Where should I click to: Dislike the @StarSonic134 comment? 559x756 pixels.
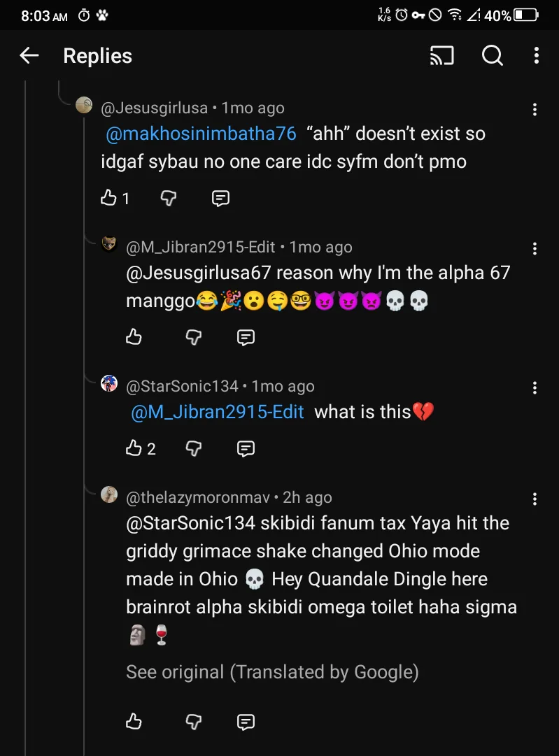194,448
